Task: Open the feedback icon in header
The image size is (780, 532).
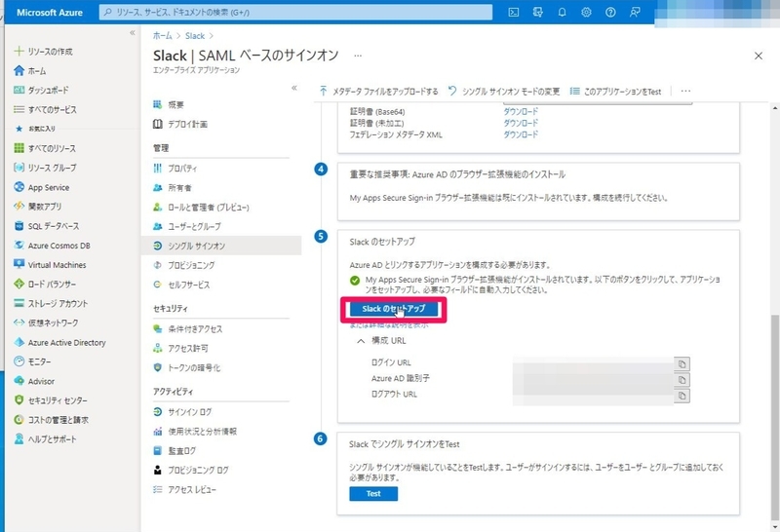Action: tap(635, 13)
